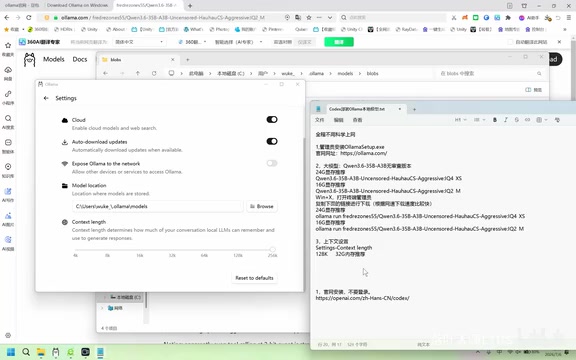
Task: Click green translate button
Action: click(339, 42)
